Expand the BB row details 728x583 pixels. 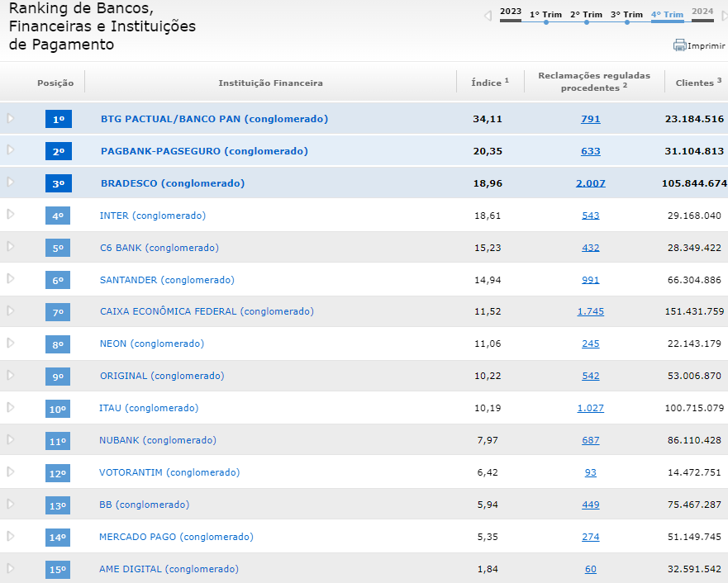point(11,505)
